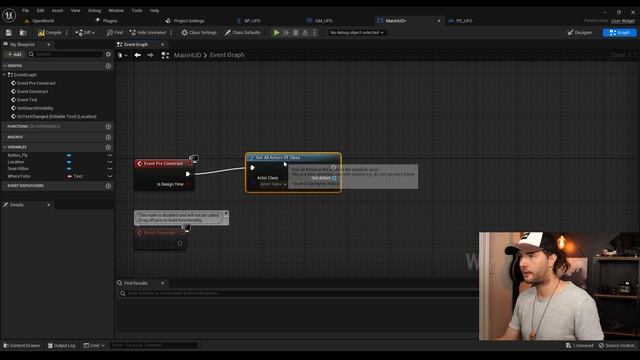
Task: Select Event Tick in graph list
Action: (27, 100)
